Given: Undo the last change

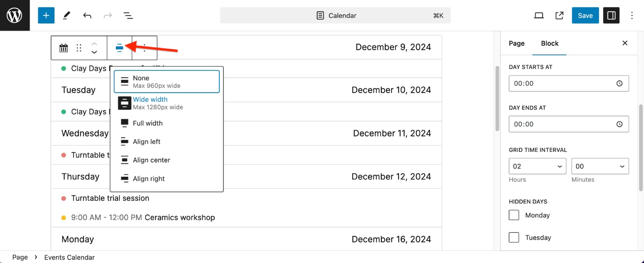Looking at the screenshot, I should tap(87, 15).
